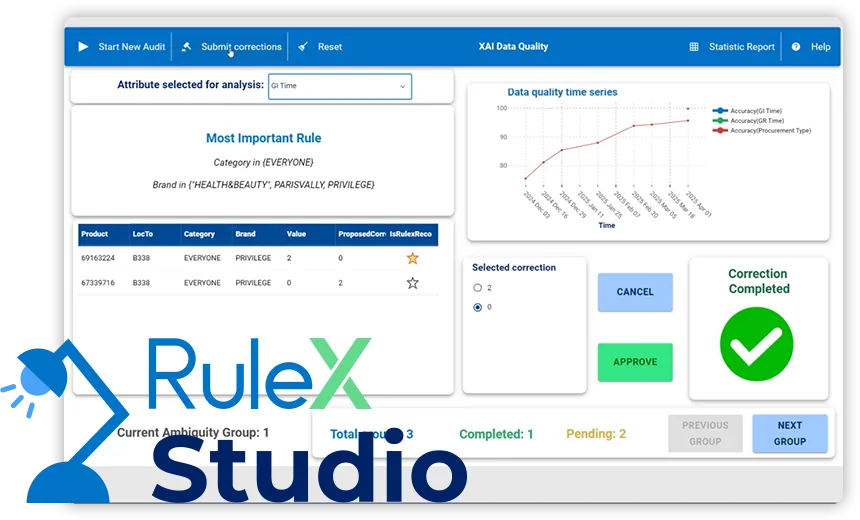Click the CANCEL button
860x520 pixels.
point(635,292)
